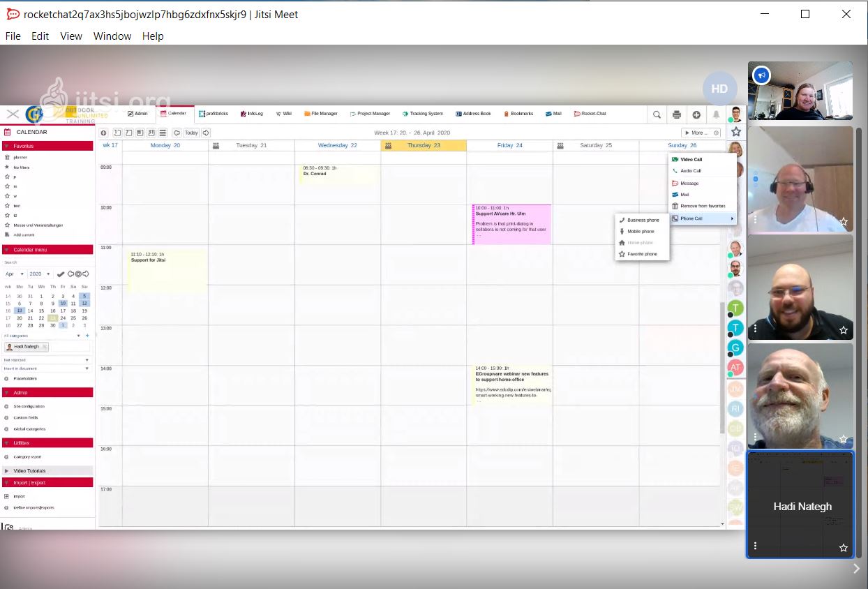Open the Address Book tab

click(x=473, y=114)
